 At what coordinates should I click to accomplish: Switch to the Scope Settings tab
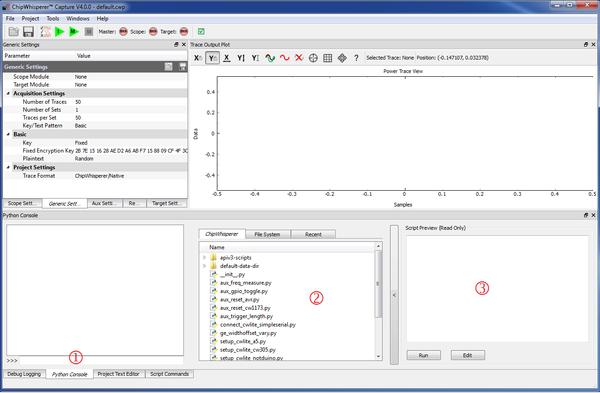pos(22,203)
